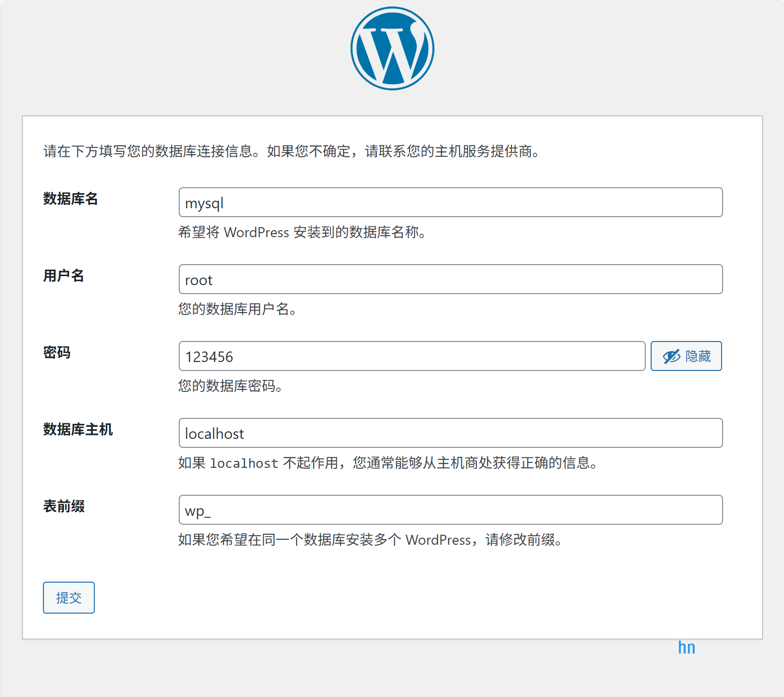
Task: Click the 用户名 label
Action: pos(63,276)
